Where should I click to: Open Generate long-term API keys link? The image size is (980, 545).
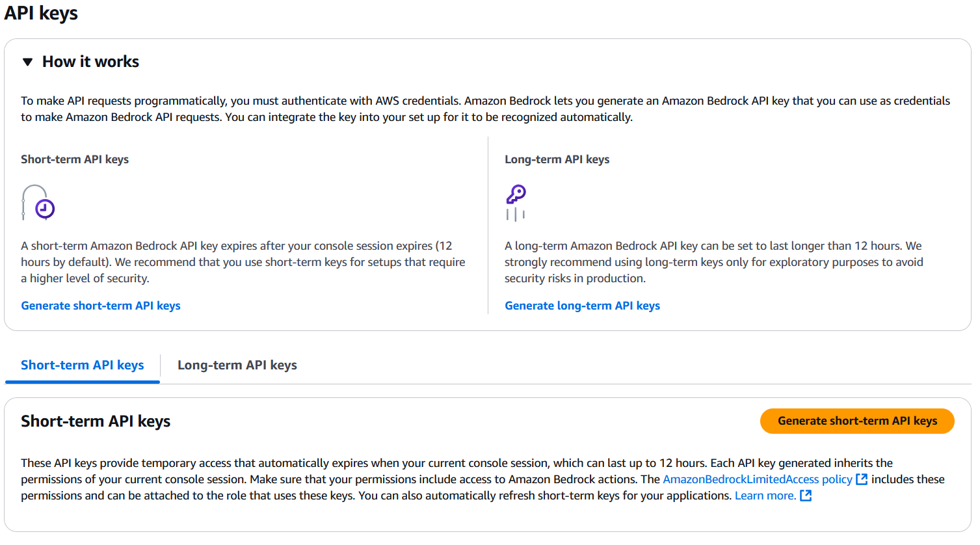click(582, 306)
